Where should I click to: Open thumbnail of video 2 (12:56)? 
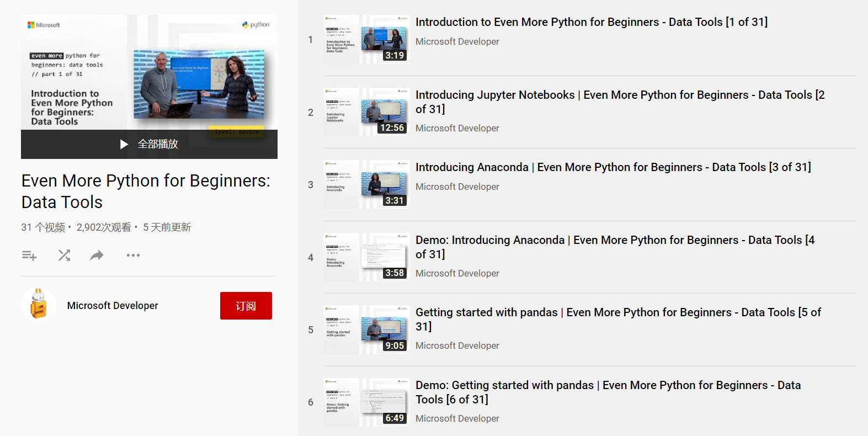pyautogui.click(x=366, y=112)
